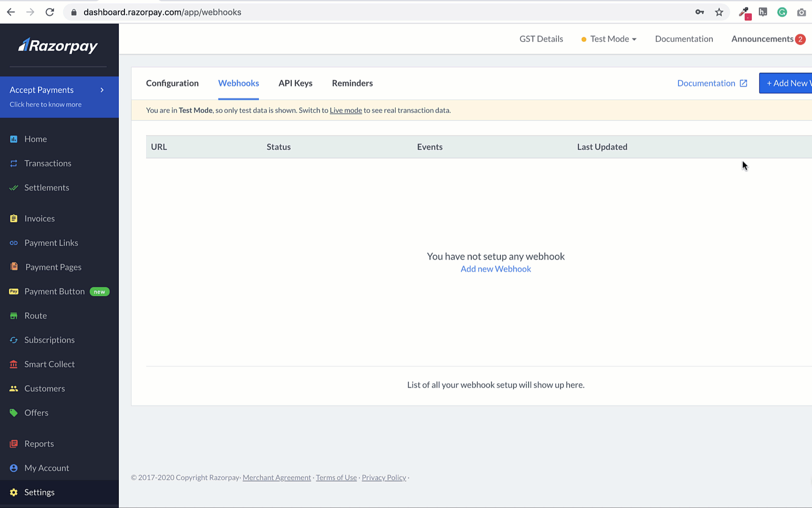Click the camera extension icon
The width and height of the screenshot is (812, 508).
pos(802,12)
